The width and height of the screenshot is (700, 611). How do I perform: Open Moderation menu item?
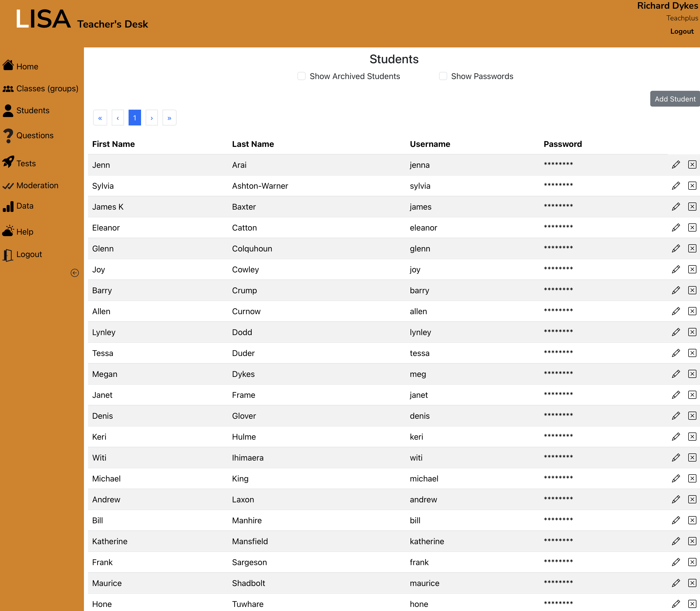tap(37, 185)
